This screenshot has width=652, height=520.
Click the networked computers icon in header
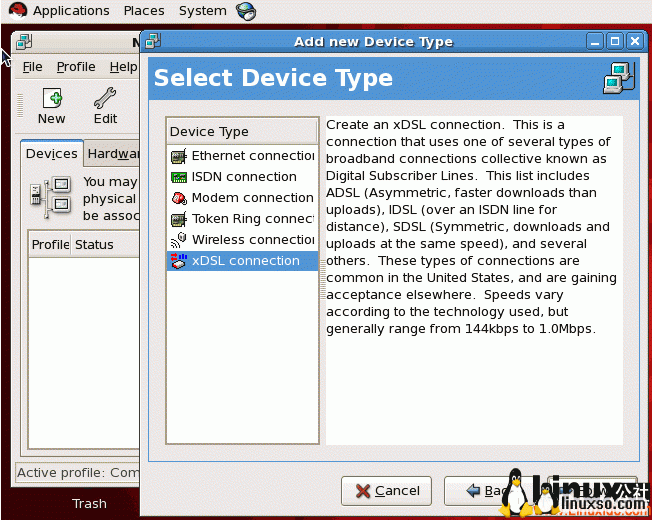click(x=619, y=78)
